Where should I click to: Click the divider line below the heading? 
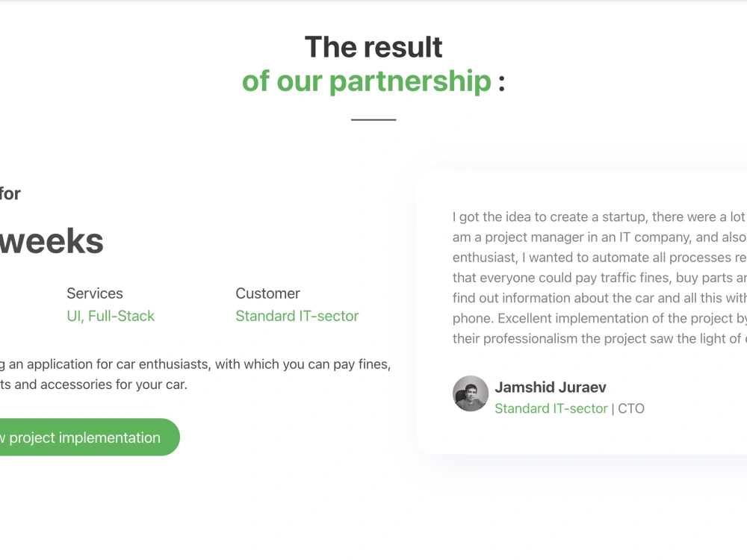[x=373, y=118]
